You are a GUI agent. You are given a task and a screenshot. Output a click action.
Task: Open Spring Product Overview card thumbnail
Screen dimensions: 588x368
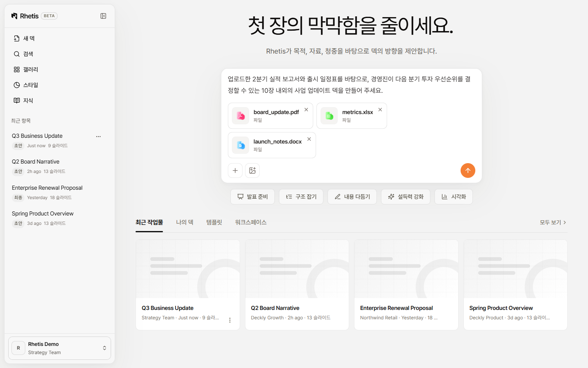(x=515, y=269)
